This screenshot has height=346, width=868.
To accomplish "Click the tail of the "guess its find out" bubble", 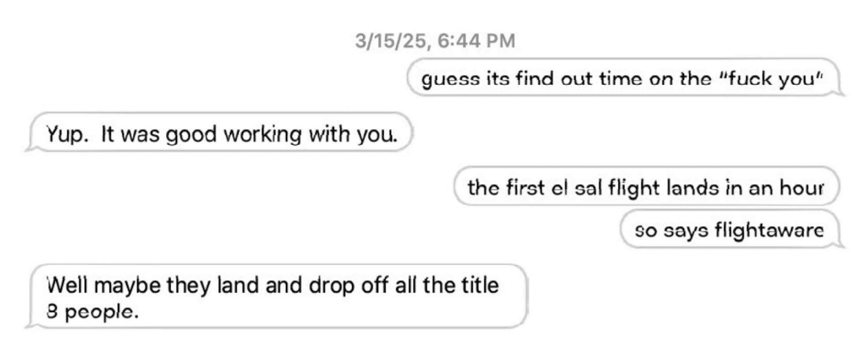I will click(837, 90).
